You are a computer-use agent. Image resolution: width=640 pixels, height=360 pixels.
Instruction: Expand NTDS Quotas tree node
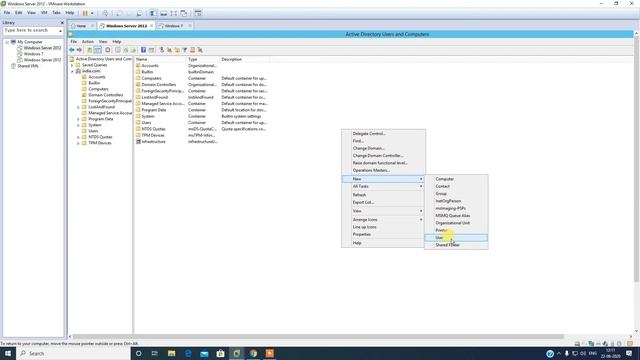[78, 137]
